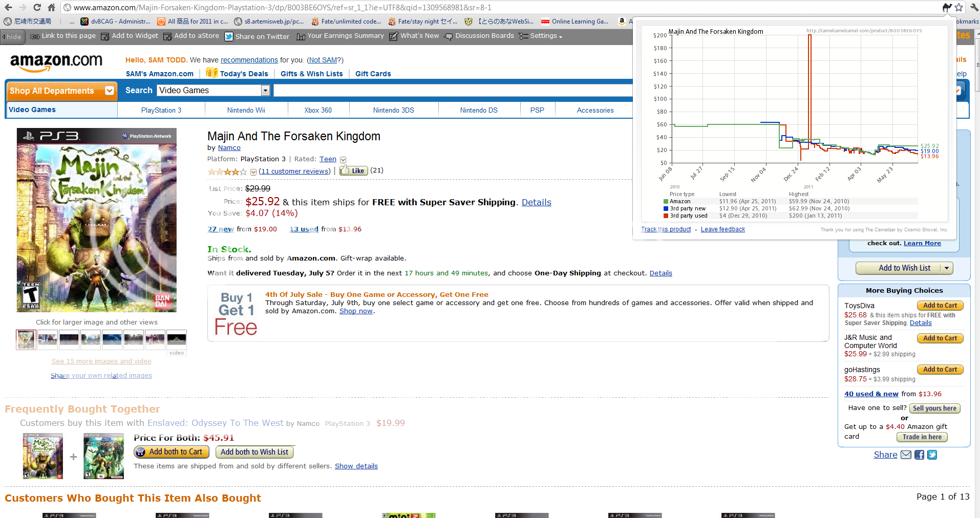Screen dimensions: 980x518
Task: Share on Twitter bird icon near Share
Action: 932,455
